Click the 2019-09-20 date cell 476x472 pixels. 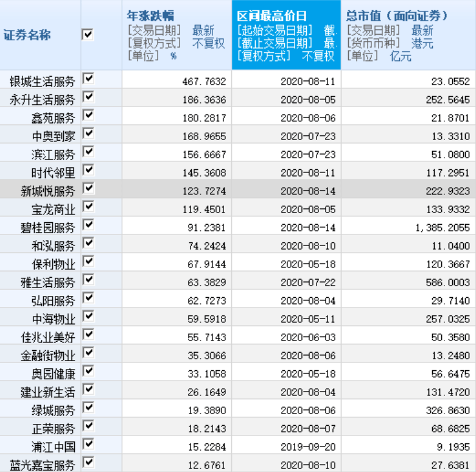[287, 445]
